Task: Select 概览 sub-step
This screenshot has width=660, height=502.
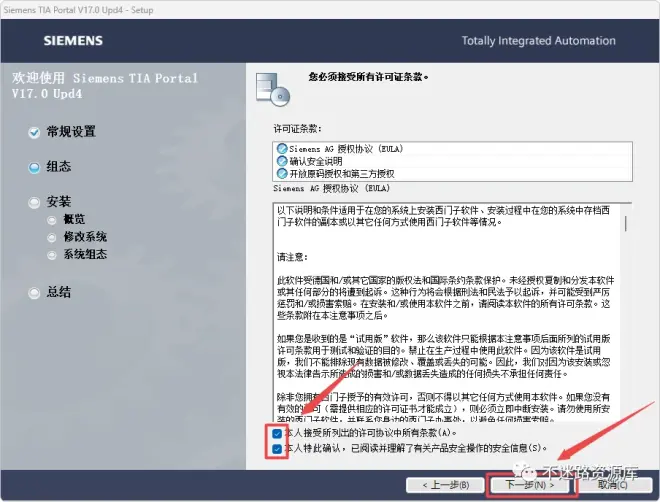Action: 75,219
